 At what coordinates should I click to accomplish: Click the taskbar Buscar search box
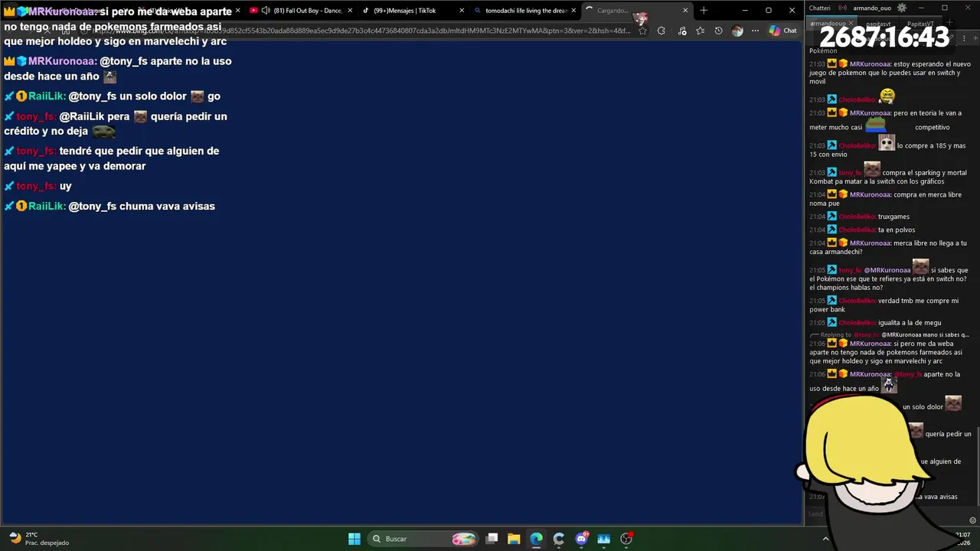pyautogui.click(x=423, y=539)
